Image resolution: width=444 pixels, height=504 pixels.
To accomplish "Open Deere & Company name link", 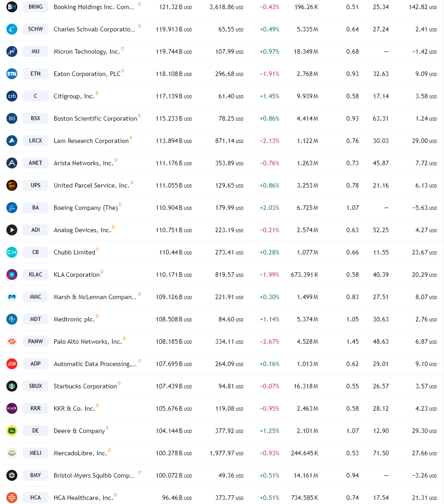I will [x=79, y=431].
